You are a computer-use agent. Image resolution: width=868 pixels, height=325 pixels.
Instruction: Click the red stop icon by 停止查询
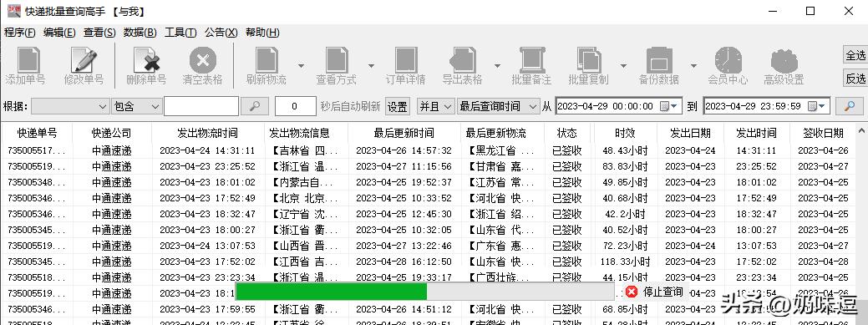(x=632, y=292)
